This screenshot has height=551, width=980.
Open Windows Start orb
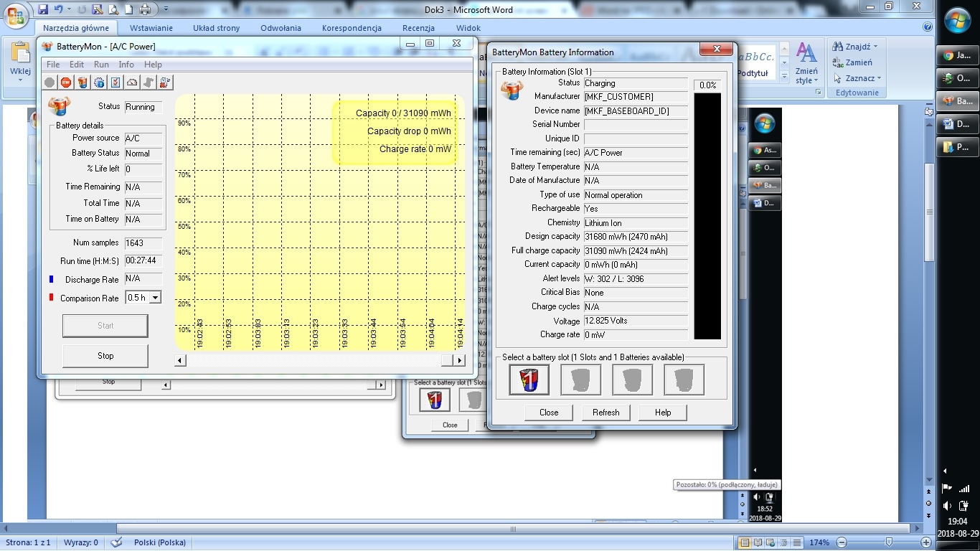coord(958,20)
